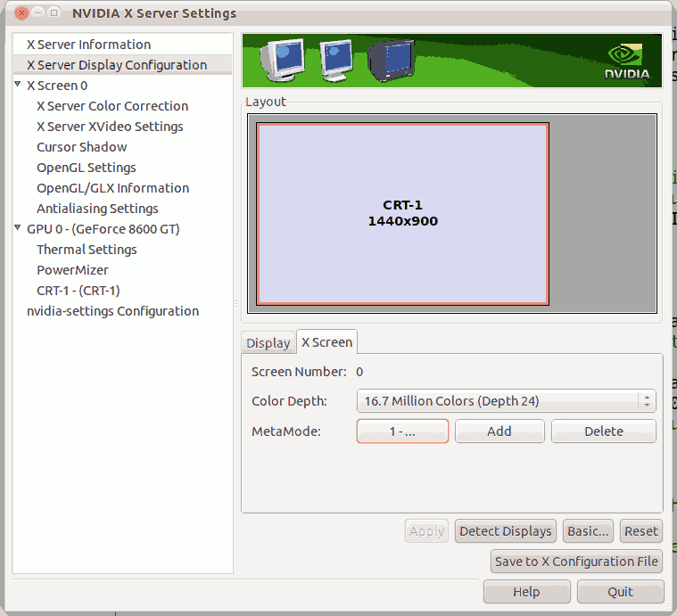
Task: Collapse the GPU 0 tree triangle
Action: pyautogui.click(x=18, y=227)
